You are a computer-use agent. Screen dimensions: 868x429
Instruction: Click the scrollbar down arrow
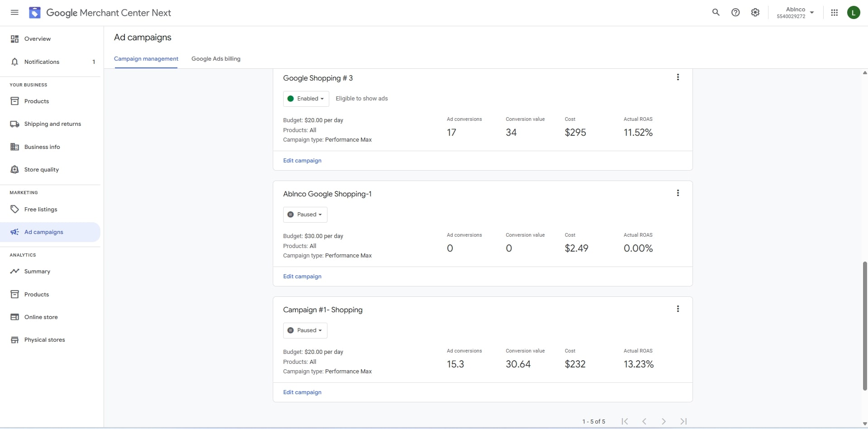pyautogui.click(x=865, y=424)
